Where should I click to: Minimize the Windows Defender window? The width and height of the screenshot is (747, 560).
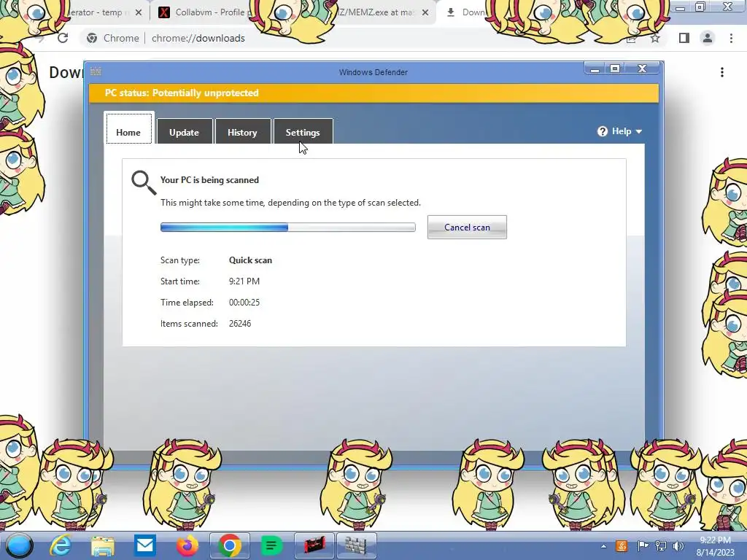(x=595, y=69)
